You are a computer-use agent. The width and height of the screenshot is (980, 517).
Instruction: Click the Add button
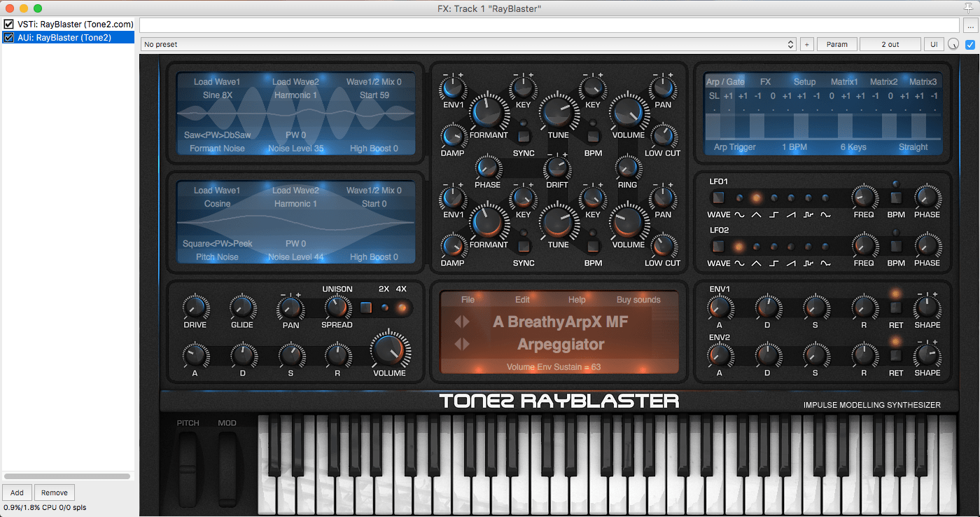coord(17,492)
